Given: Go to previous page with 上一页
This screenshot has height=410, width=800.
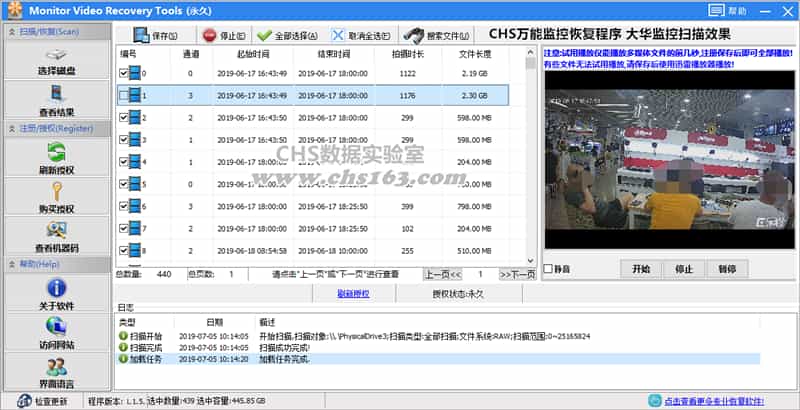Looking at the screenshot, I should 443,274.
